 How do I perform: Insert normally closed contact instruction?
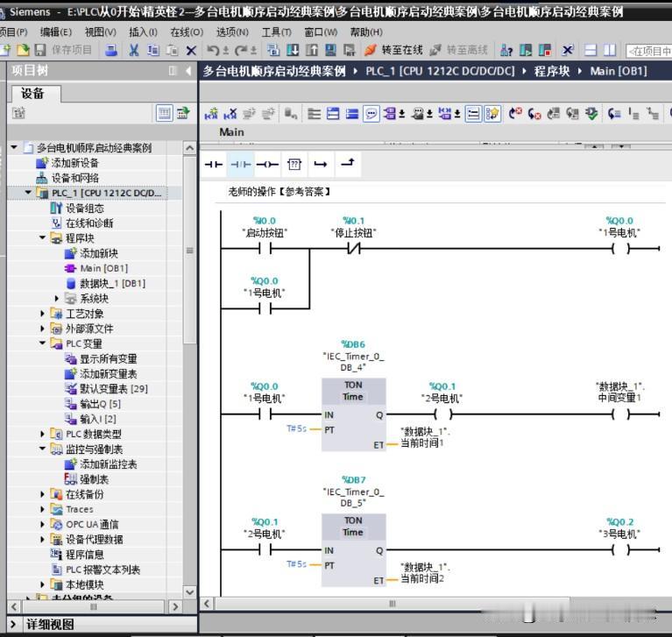click(240, 164)
